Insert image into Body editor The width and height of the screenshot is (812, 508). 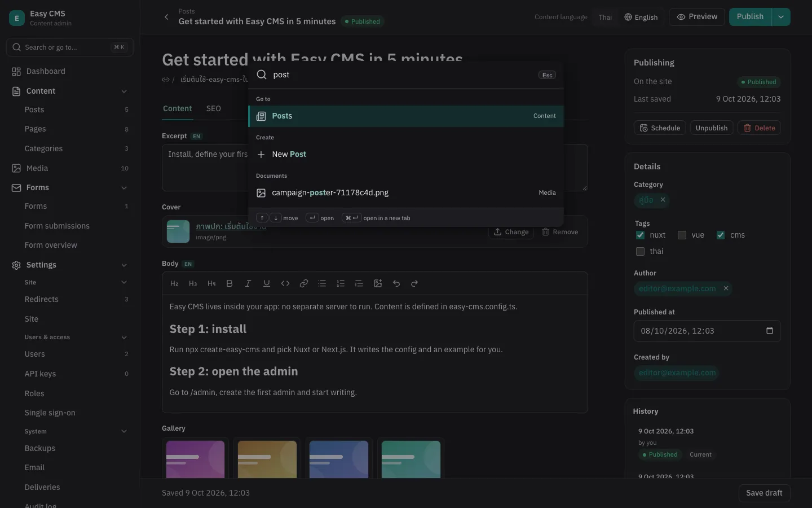(378, 283)
